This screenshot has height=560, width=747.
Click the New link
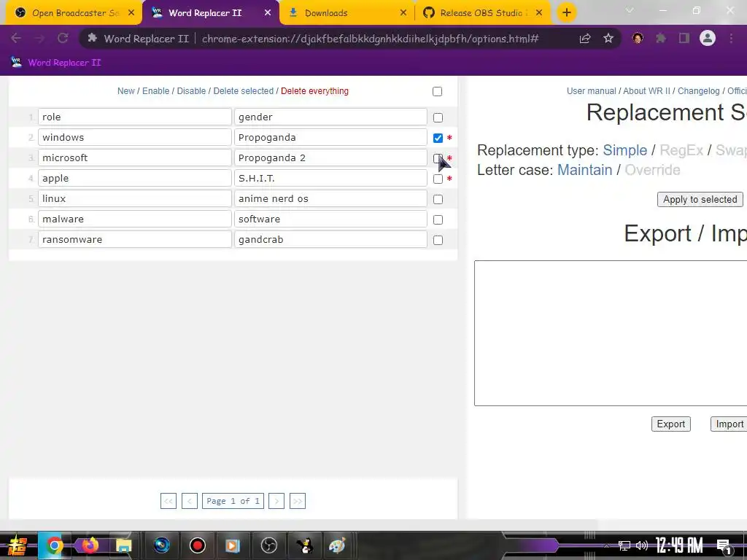125,91
